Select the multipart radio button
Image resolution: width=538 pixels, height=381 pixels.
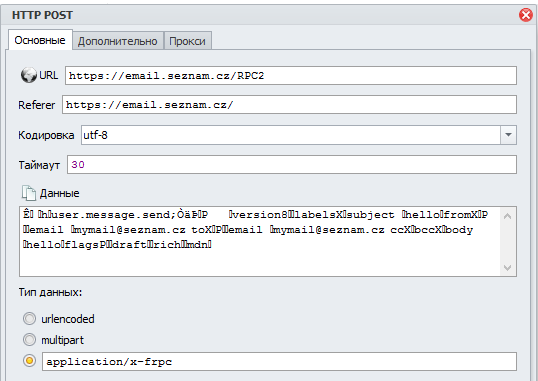point(29,340)
